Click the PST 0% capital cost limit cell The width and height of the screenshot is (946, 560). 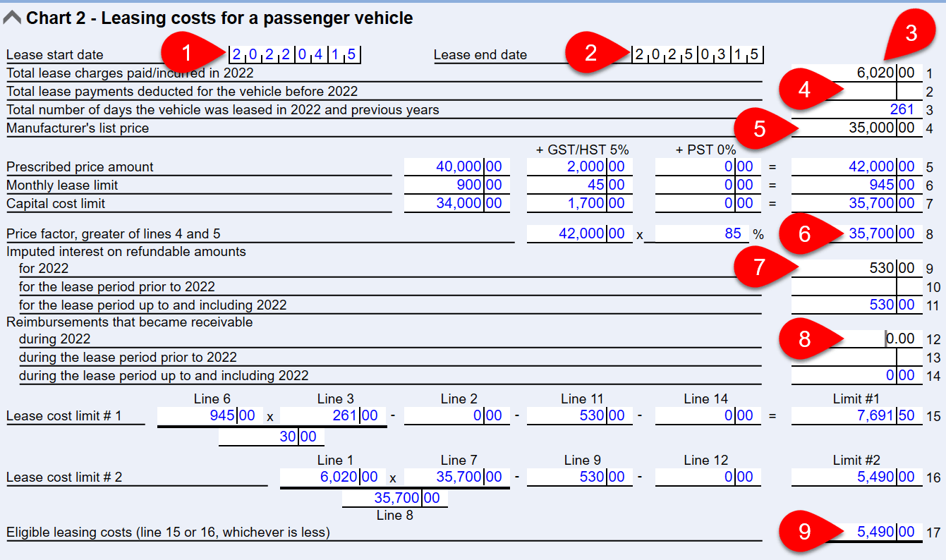pos(708,203)
